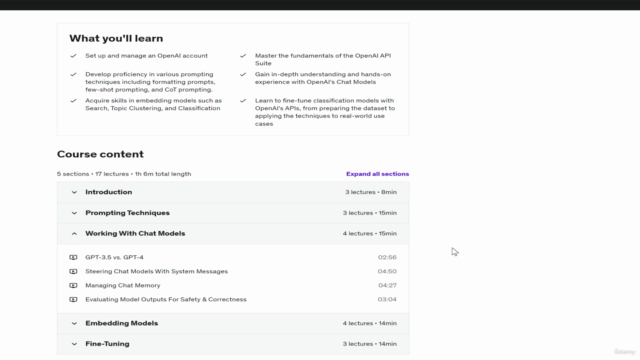Click video icon beside Evaluating Model Outputs lecture

pos(73,299)
